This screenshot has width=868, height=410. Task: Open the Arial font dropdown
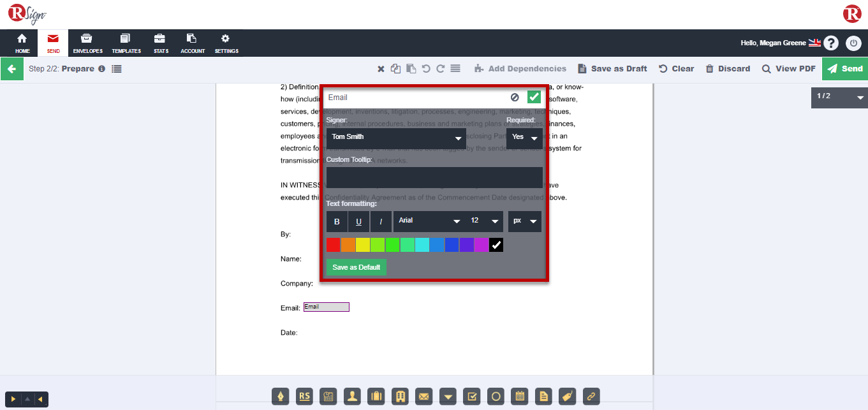coord(429,221)
